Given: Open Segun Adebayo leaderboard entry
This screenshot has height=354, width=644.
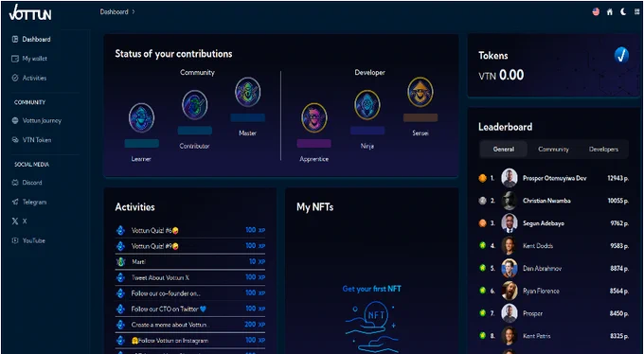Looking at the screenshot, I should click(554, 223).
